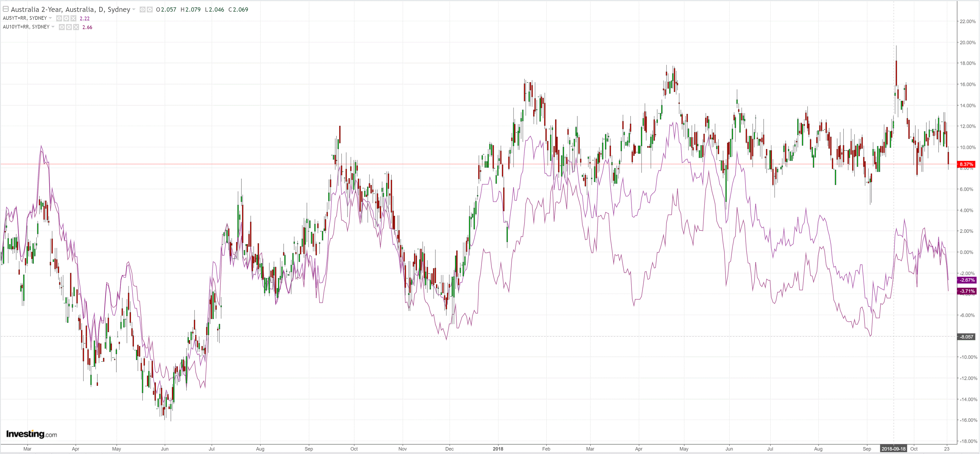Click the red 8.37% price label
This screenshot has width=980, height=454.
[966, 164]
